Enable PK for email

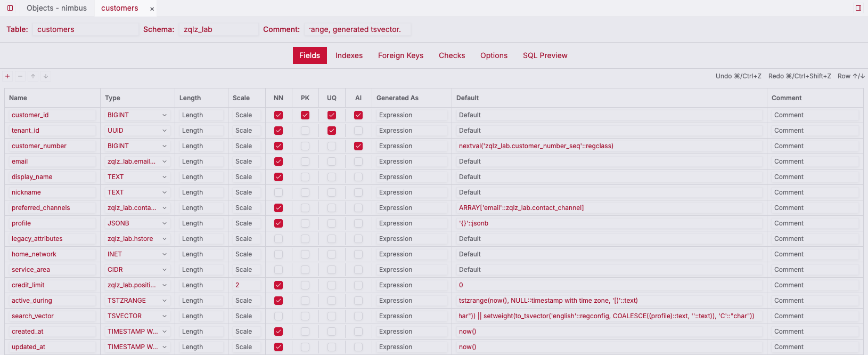tap(305, 162)
